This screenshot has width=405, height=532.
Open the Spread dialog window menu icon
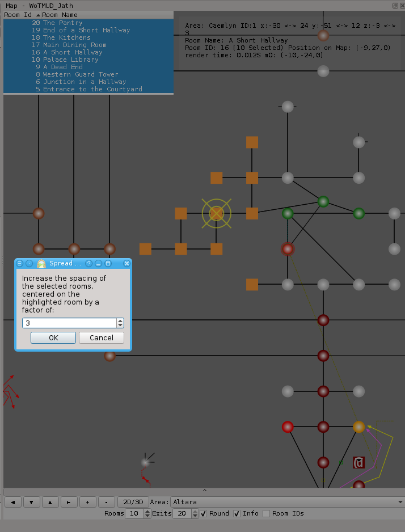20,263
